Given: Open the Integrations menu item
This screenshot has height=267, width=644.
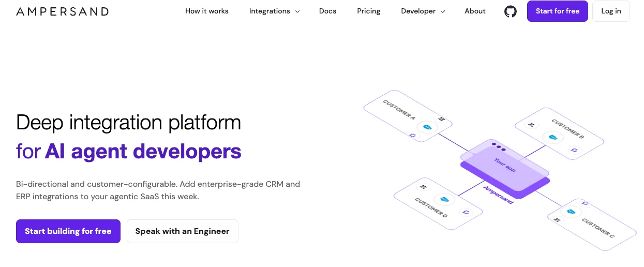Looking at the screenshot, I should [269, 11].
